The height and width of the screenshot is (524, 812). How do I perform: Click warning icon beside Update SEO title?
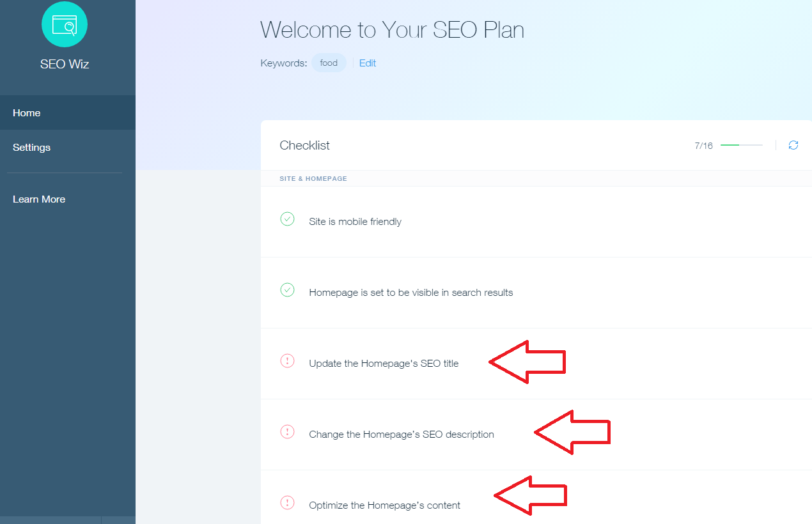(288, 361)
